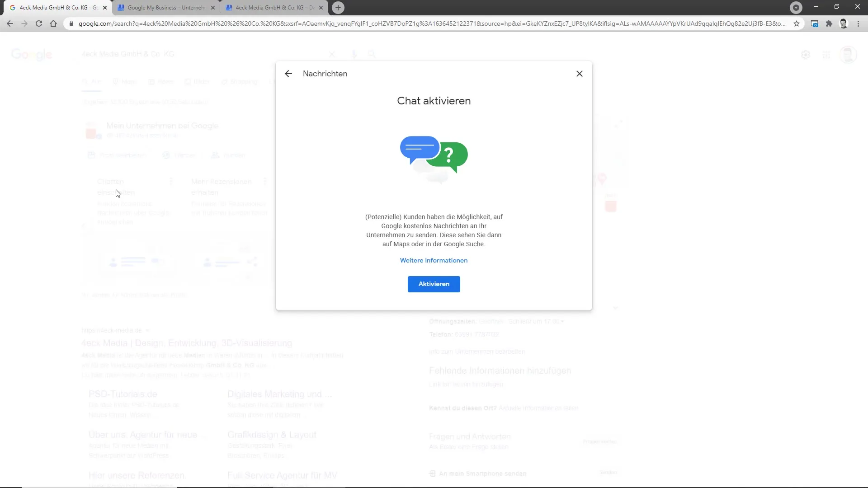
Task: Start voice search with microphone icon
Action: tap(354, 54)
